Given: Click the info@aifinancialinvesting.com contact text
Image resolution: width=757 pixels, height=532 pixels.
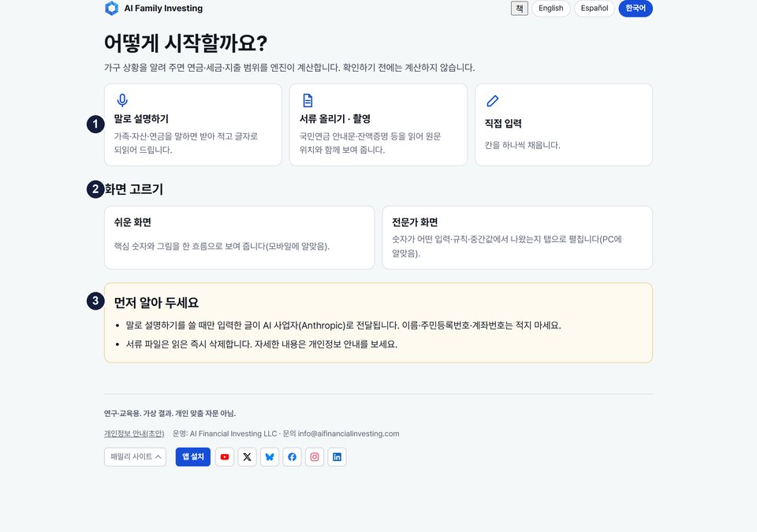Looking at the screenshot, I should point(349,433).
